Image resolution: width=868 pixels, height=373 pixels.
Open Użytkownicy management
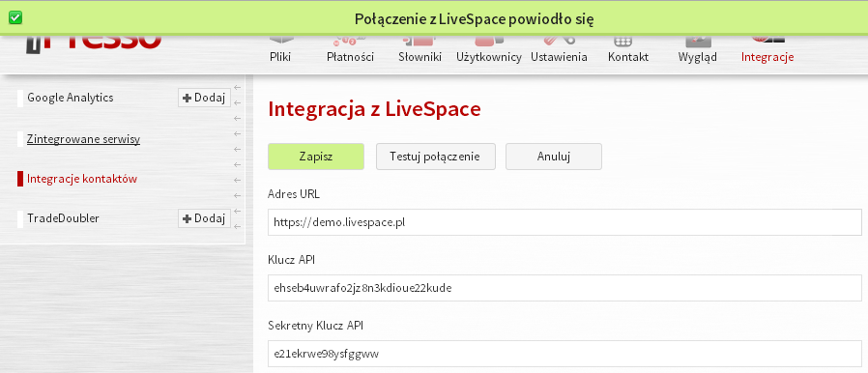coord(489,51)
